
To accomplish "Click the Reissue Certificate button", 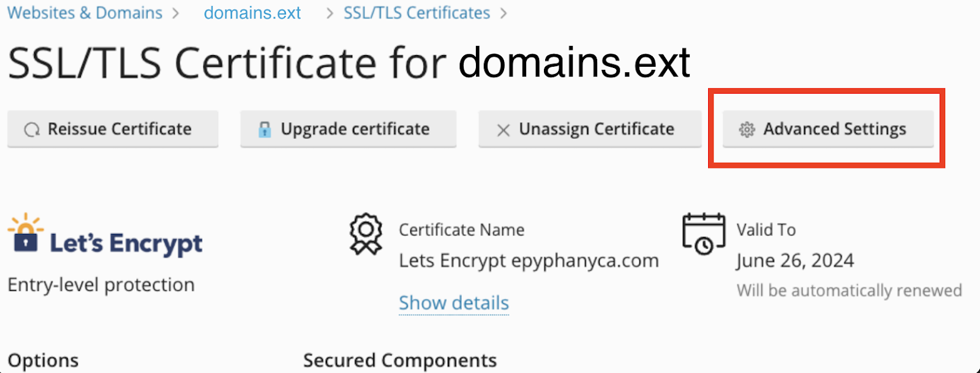I will point(113,129).
